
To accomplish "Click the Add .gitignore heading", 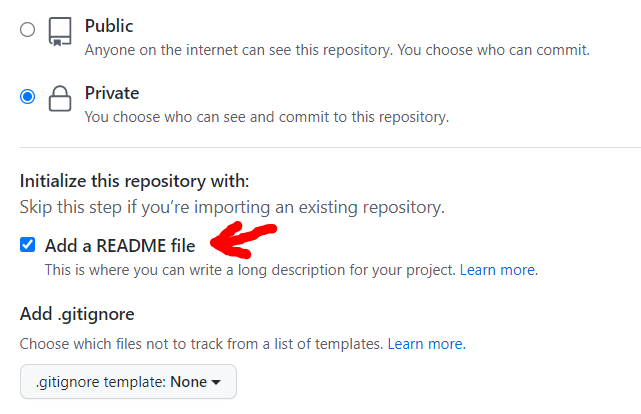I will point(77,314).
